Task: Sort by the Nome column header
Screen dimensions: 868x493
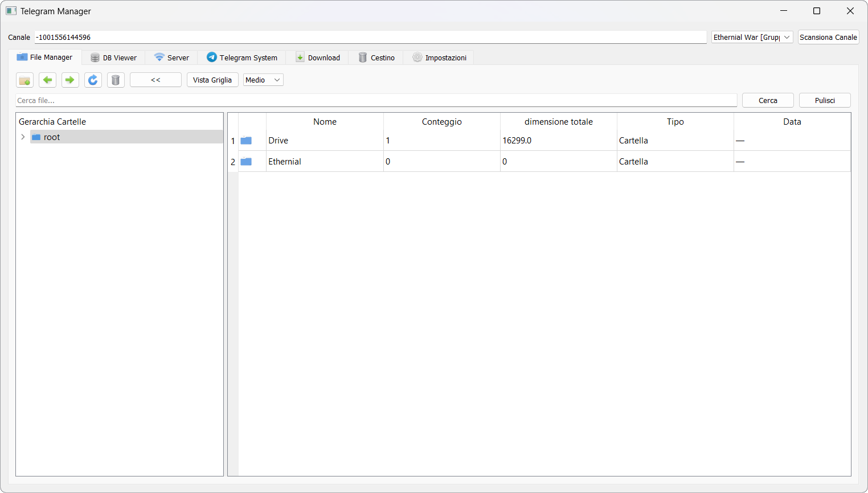Action: (325, 122)
